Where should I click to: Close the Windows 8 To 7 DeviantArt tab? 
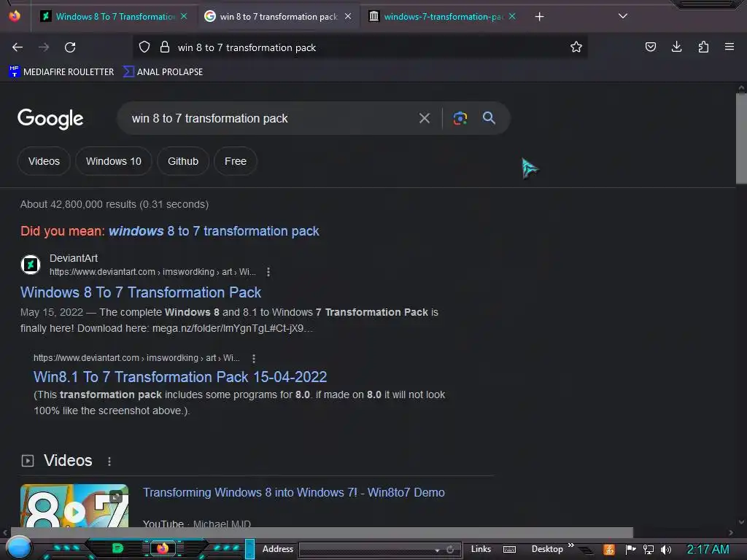pyautogui.click(x=184, y=16)
